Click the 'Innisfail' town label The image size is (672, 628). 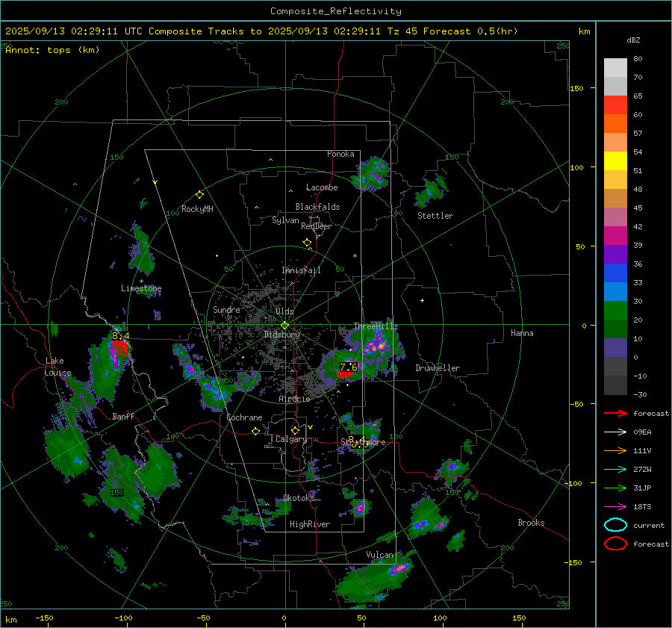(x=301, y=270)
